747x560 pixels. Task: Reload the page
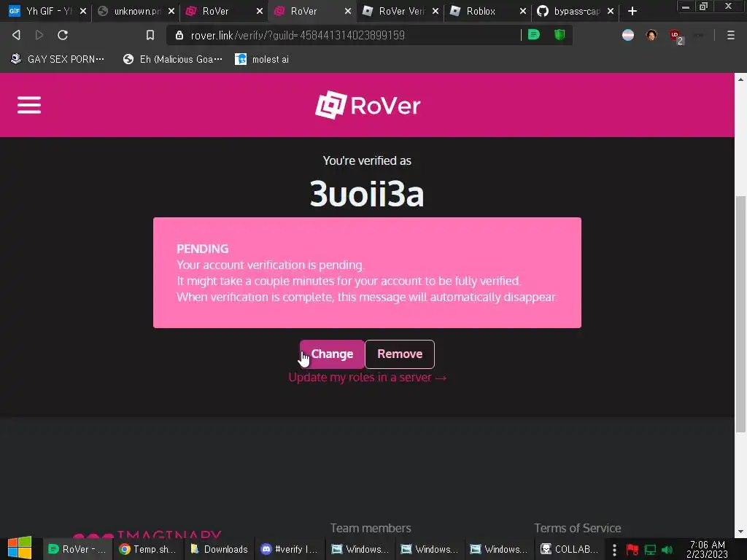pyautogui.click(x=63, y=35)
